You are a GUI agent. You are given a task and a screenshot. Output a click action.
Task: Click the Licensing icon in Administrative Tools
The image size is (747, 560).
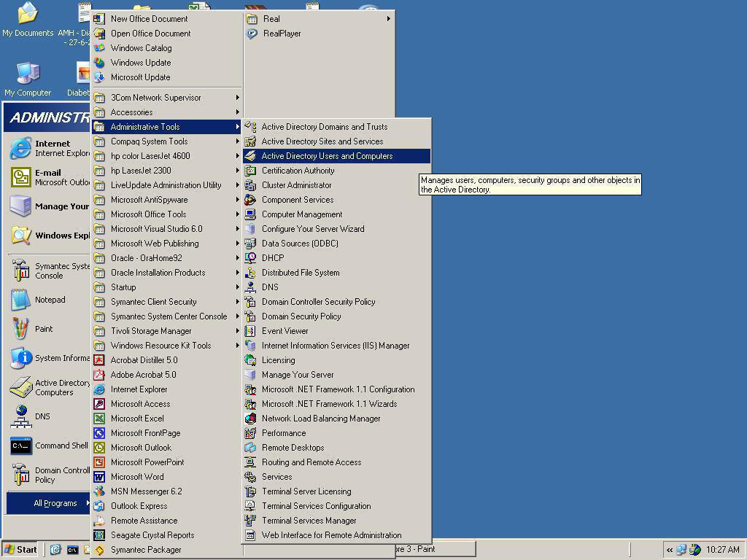[x=250, y=360]
